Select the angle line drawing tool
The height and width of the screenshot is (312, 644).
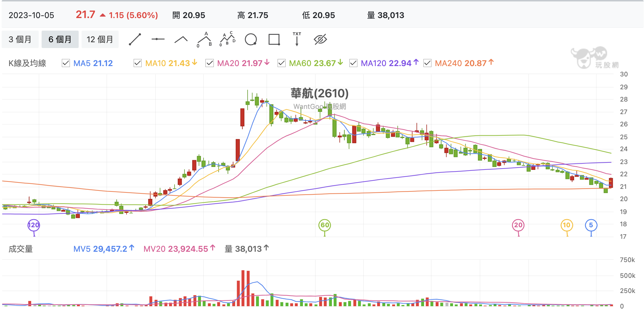(181, 39)
